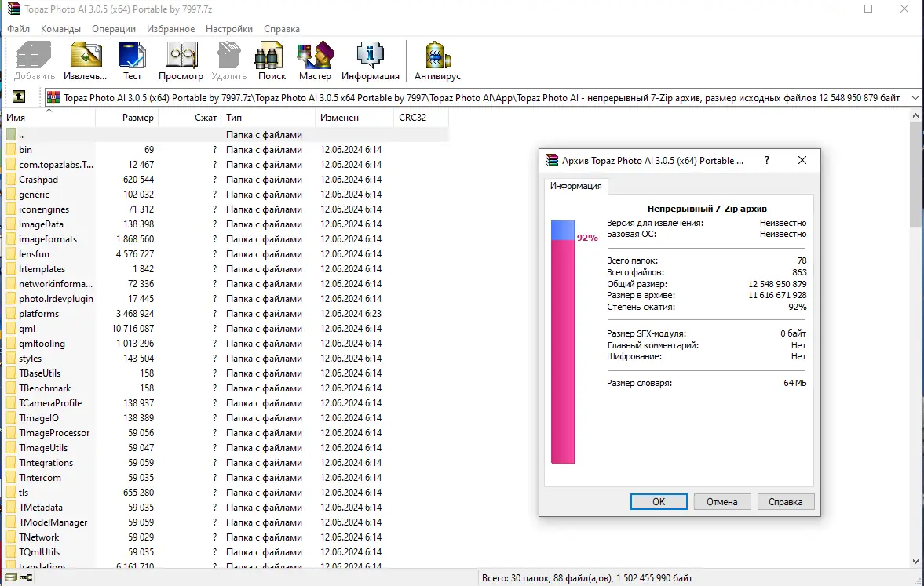The width and height of the screenshot is (924, 586).
Task: Confirm the archive info dialog with OK
Action: pyautogui.click(x=658, y=501)
